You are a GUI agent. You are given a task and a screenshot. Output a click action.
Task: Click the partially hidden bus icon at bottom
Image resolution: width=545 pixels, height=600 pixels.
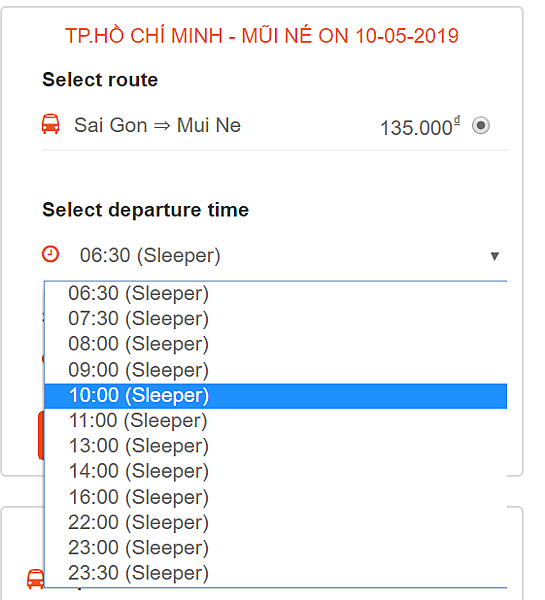pos(36,579)
